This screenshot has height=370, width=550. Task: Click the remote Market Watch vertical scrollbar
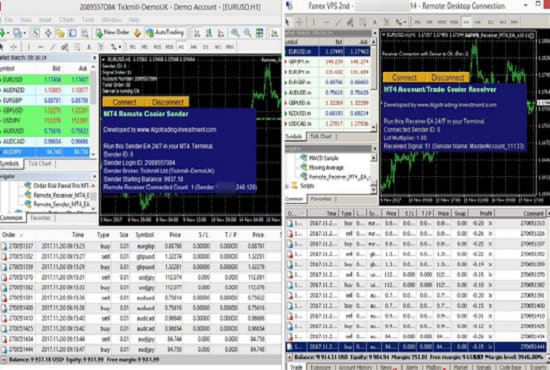tap(373, 84)
